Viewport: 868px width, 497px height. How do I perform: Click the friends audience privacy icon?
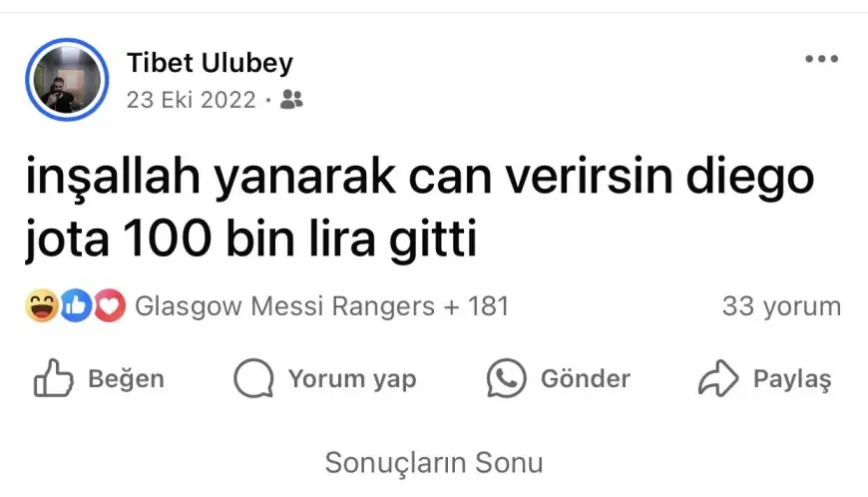[x=291, y=100]
